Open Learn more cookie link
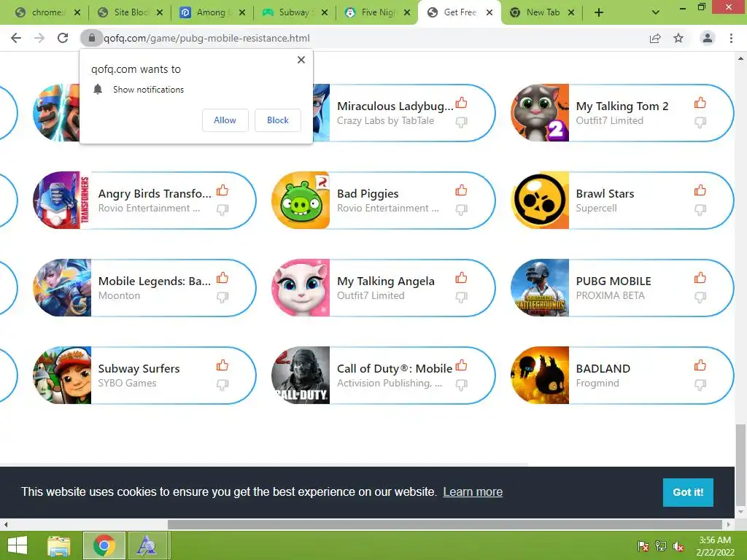 coord(473,492)
